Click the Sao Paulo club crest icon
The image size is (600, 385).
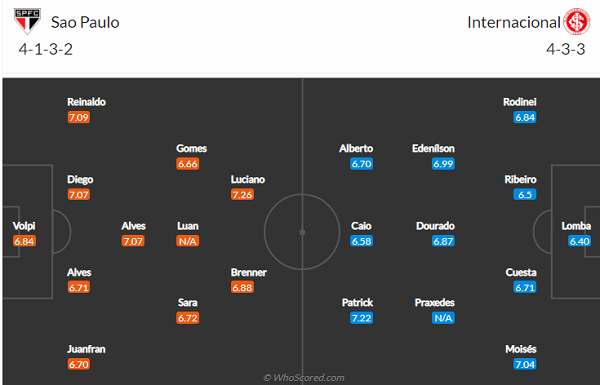(27, 21)
